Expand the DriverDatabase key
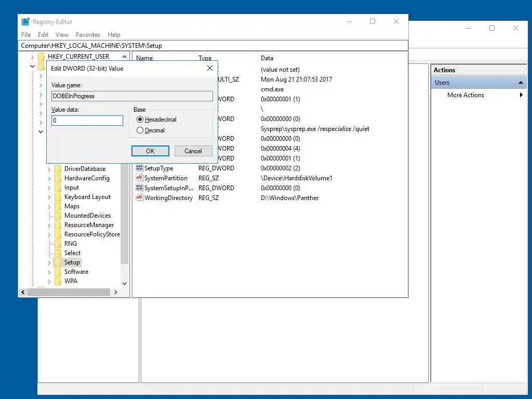Image resolution: width=532 pixels, height=399 pixels. point(49,169)
